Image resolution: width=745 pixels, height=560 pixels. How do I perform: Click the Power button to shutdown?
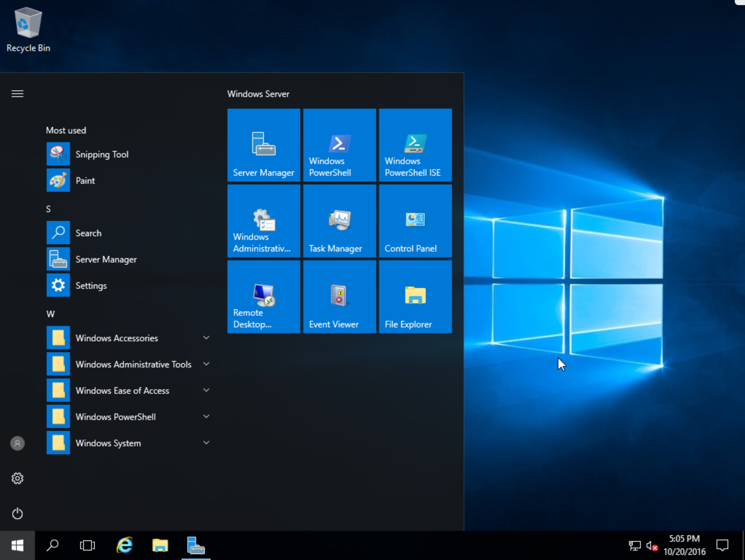pos(17,514)
